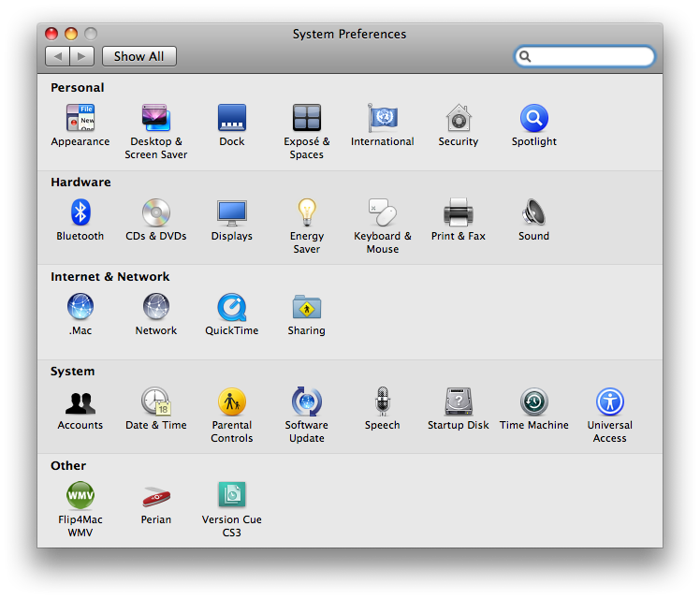Image resolution: width=700 pixels, height=599 pixels.
Task: Open the Appearance preferences pane
Action: 80,119
